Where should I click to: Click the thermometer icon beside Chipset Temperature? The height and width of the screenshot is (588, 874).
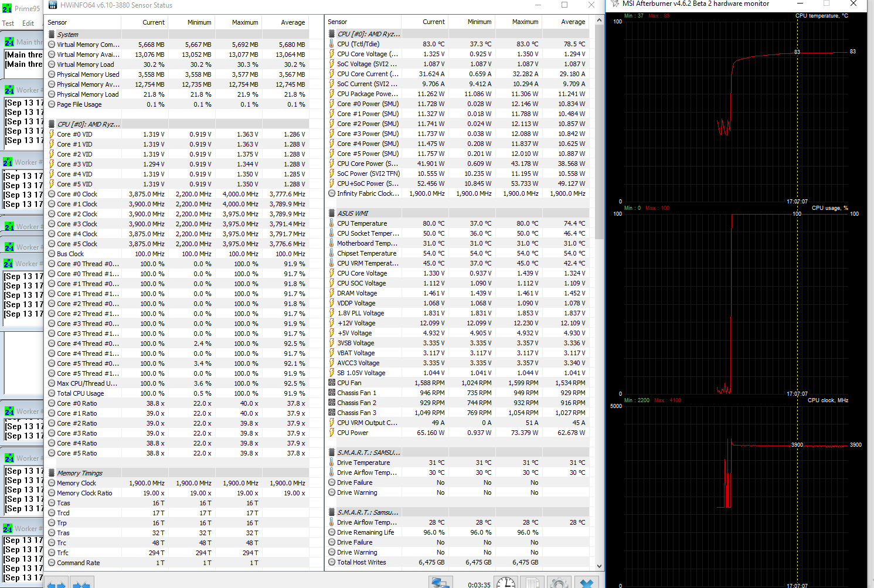pyautogui.click(x=332, y=253)
